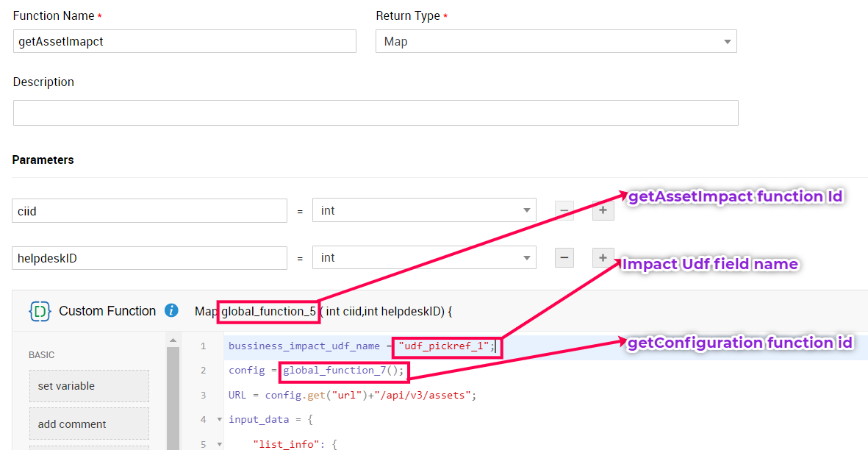Image resolution: width=868 pixels, height=450 pixels.
Task: Click the Custom Function logo icon
Action: [40, 311]
